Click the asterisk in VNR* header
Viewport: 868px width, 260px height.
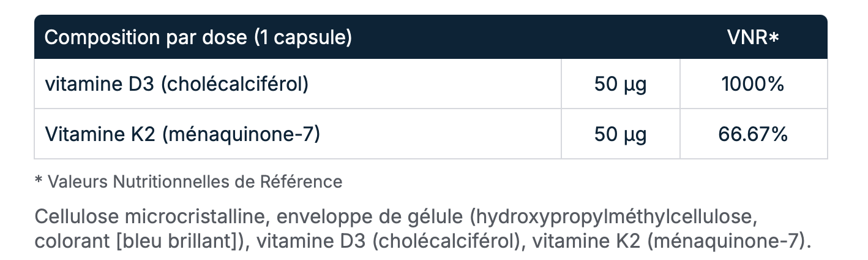[774, 38]
